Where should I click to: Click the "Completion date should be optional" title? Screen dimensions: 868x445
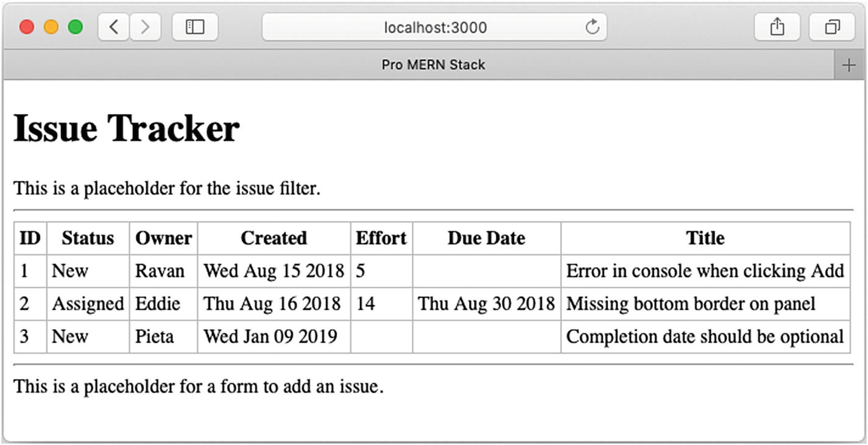pos(705,336)
